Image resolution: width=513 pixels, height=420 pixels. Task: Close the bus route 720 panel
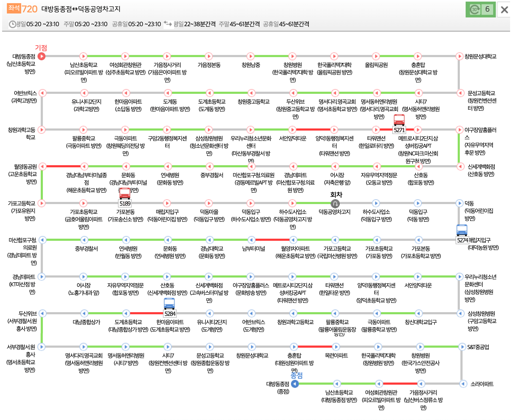504,10
